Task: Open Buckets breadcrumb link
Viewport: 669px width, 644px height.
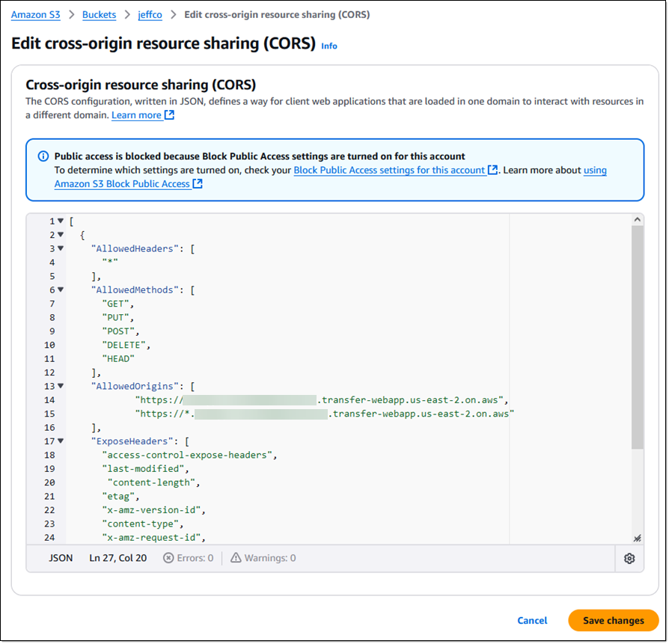Action: tap(99, 14)
